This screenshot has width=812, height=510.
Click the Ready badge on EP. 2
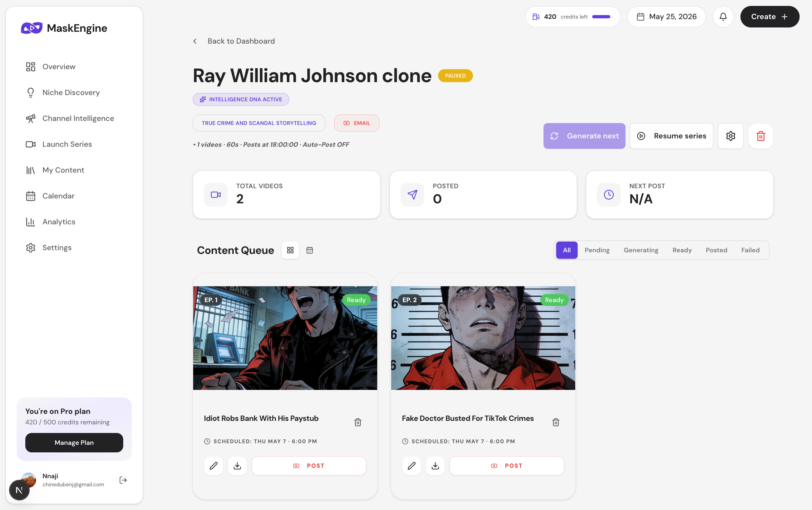554,300
